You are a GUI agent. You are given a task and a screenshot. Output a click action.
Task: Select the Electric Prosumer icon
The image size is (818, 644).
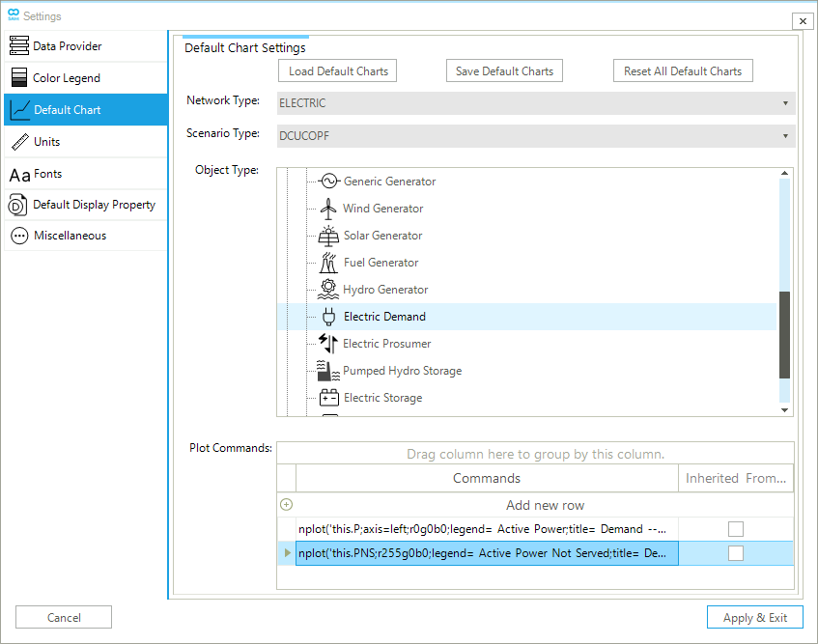pos(328,344)
